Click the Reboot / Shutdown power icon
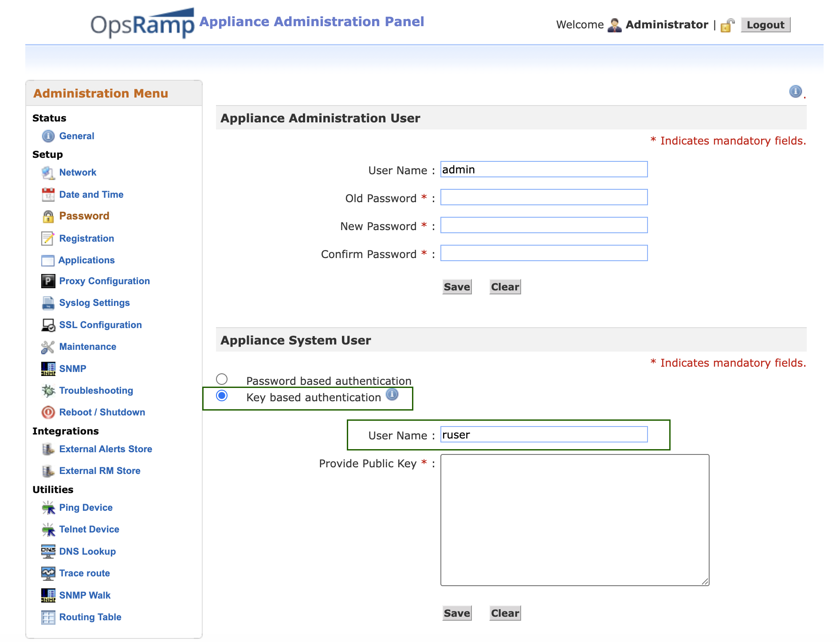Viewport: 840px width, 642px height. click(48, 412)
